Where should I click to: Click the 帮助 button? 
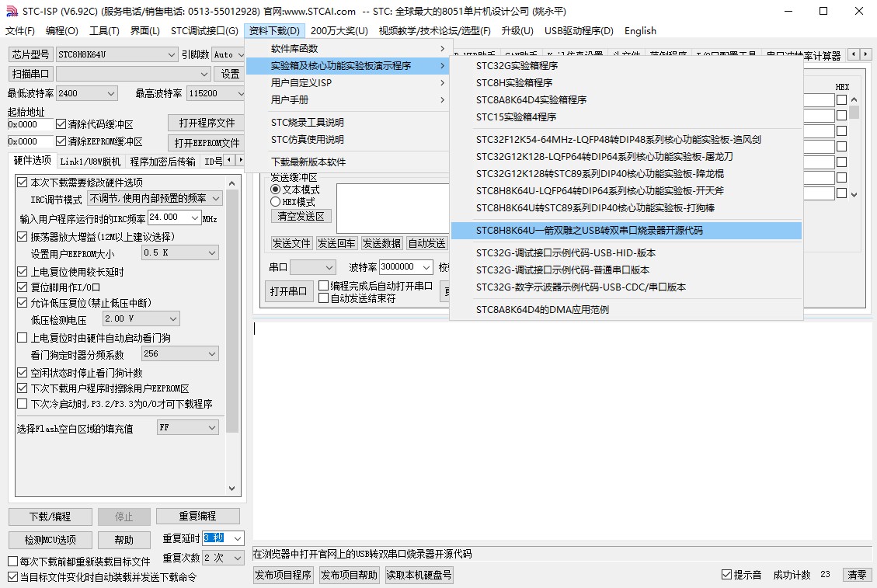124,540
